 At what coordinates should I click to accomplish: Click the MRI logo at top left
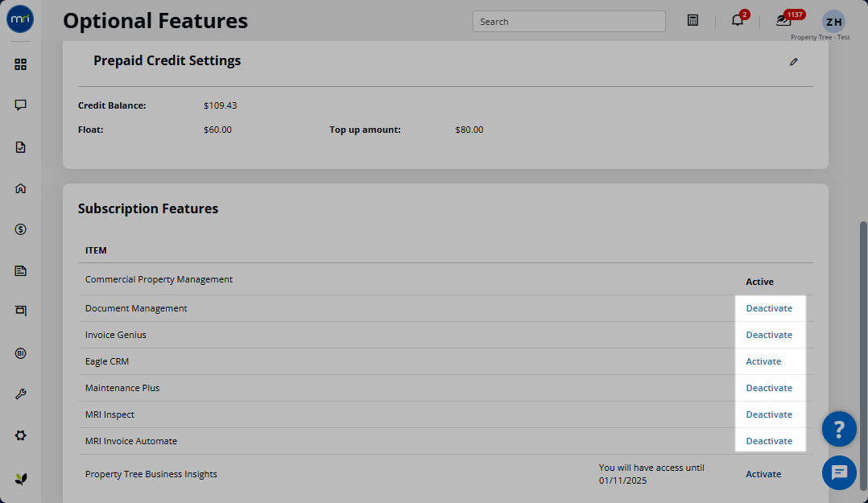(x=20, y=19)
